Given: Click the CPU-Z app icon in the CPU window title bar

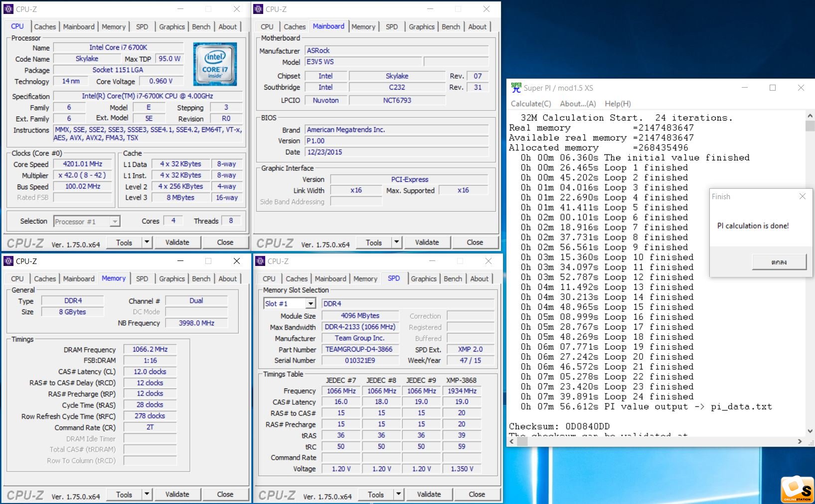Looking at the screenshot, I should (8, 9).
